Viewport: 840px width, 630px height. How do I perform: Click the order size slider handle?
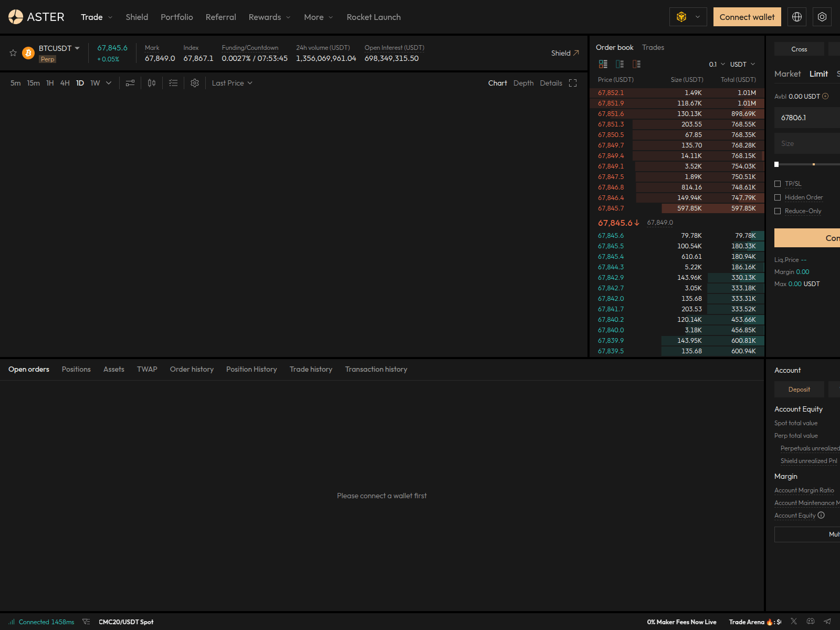pos(776,164)
